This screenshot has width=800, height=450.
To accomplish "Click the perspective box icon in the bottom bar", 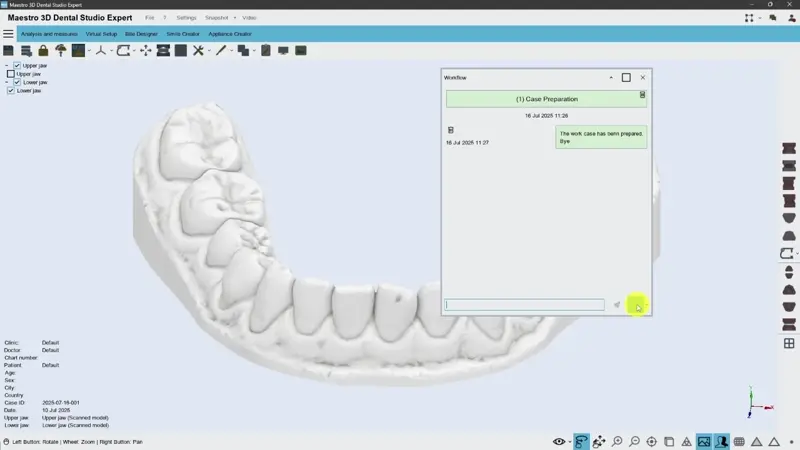I will tap(669, 441).
